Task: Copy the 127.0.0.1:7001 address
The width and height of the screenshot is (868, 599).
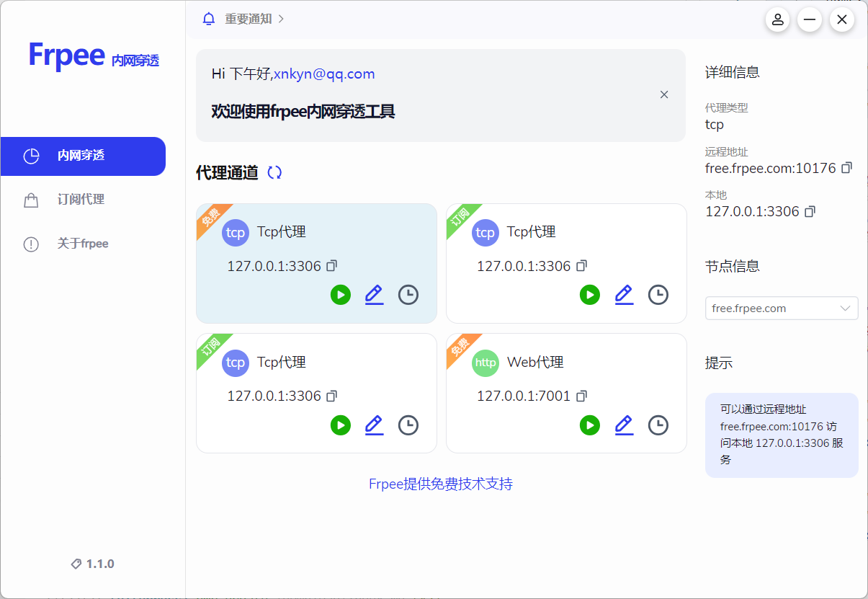Action: pyautogui.click(x=582, y=396)
